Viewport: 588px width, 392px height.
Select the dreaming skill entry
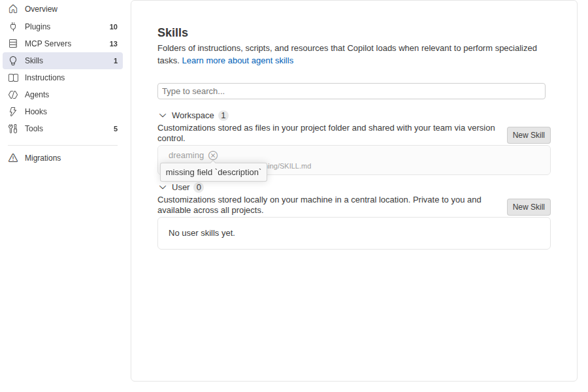tap(354, 160)
